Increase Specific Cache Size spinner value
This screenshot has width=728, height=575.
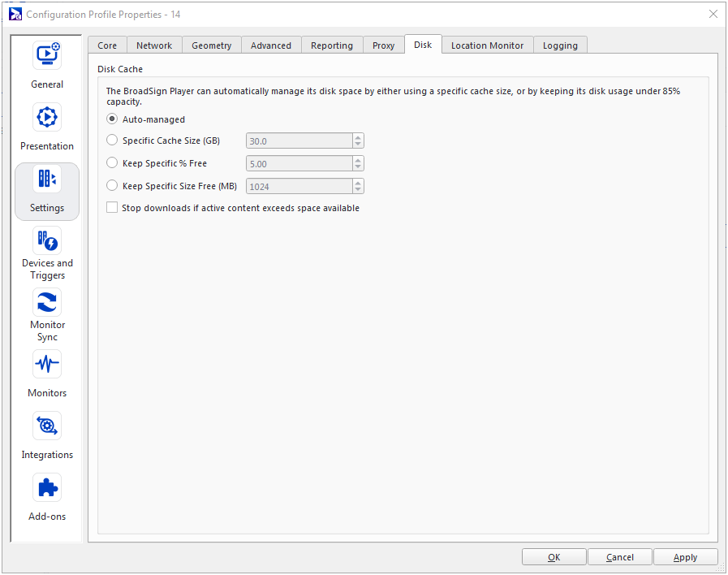(358, 137)
